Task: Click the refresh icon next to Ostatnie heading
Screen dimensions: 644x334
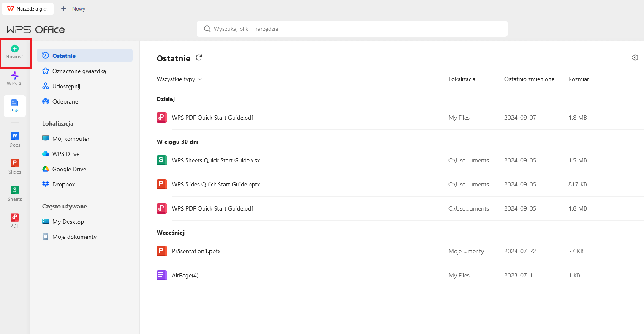Action: [x=199, y=58]
